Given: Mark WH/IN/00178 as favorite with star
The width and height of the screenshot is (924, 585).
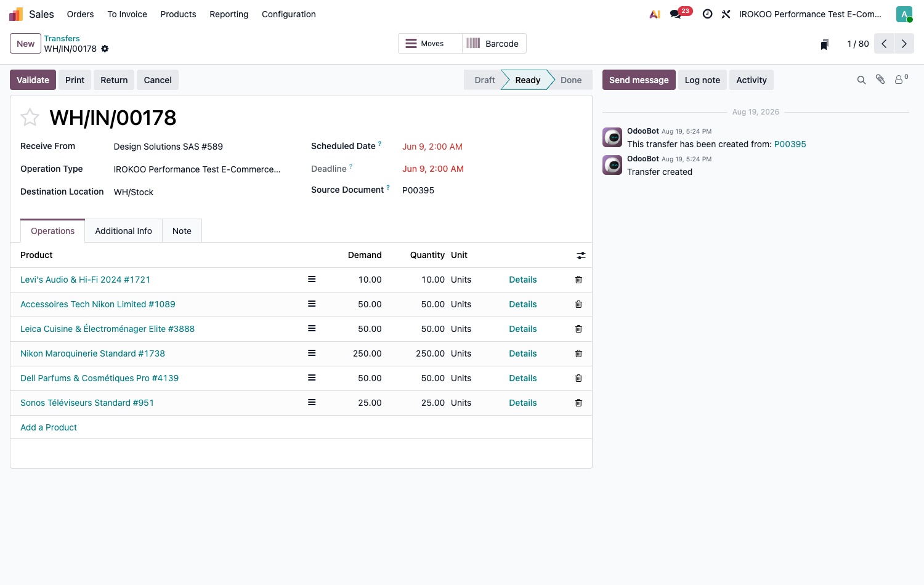Looking at the screenshot, I should tap(30, 117).
